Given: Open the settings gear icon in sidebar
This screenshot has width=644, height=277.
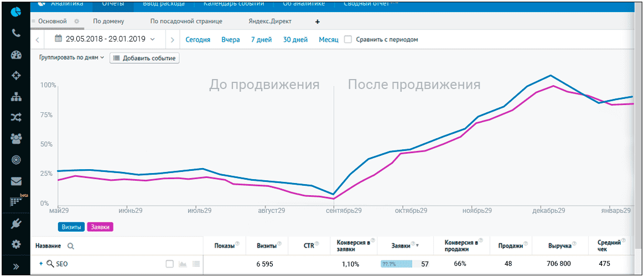Looking at the screenshot, I should pyautogui.click(x=15, y=244).
